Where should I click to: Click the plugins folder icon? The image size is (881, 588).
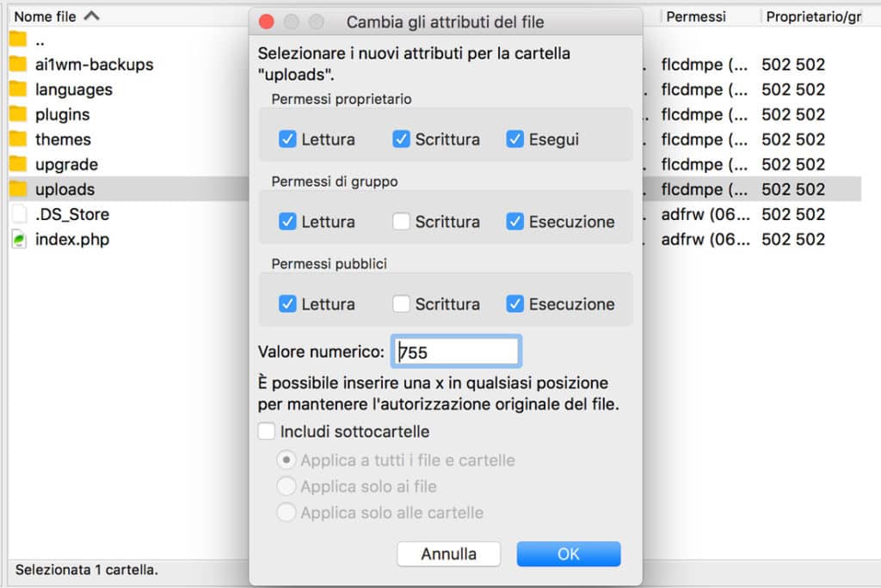[18, 114]
